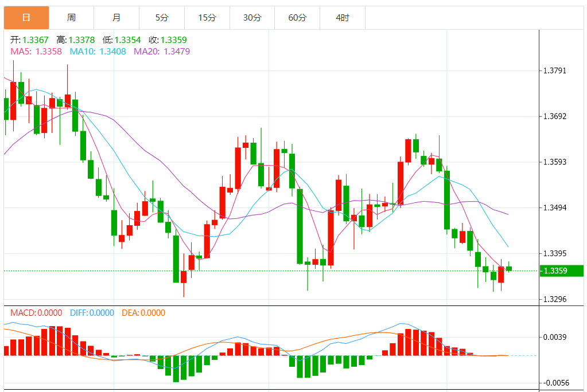Image resolution: width=587 pixels, height=392 pixels.
Task: Click the MA10: 1.3408 indicator label
Action: coord(98,52)
